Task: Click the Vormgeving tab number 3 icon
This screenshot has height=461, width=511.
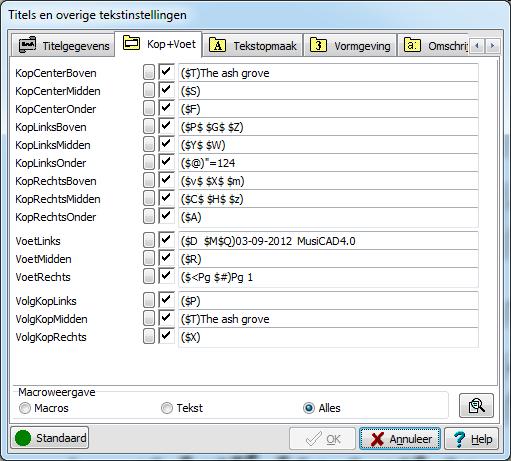Action: pos(318,45)
